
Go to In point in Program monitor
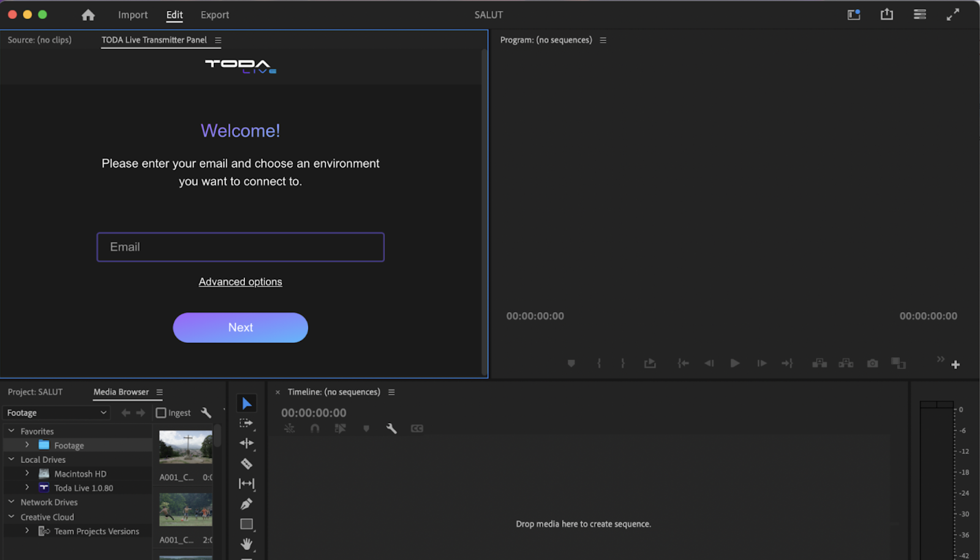coord(683,364)
